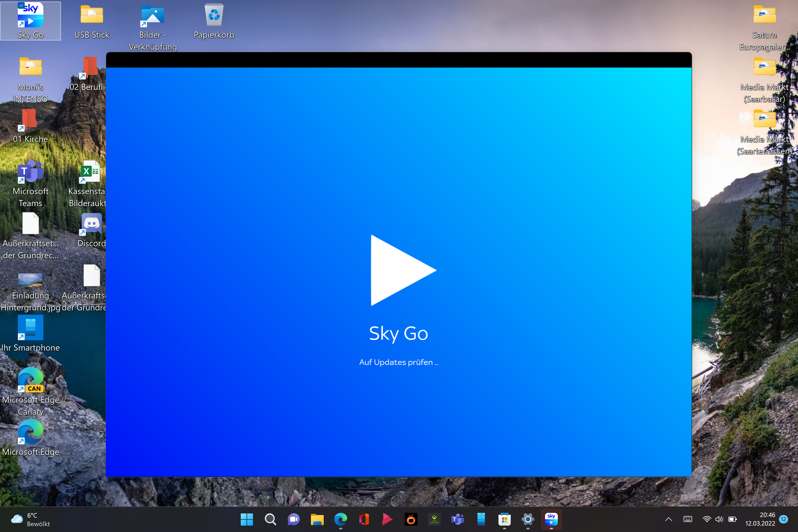Open the Wi-Fi network tray icon
The image size is (798, 532).
(707, 519)
